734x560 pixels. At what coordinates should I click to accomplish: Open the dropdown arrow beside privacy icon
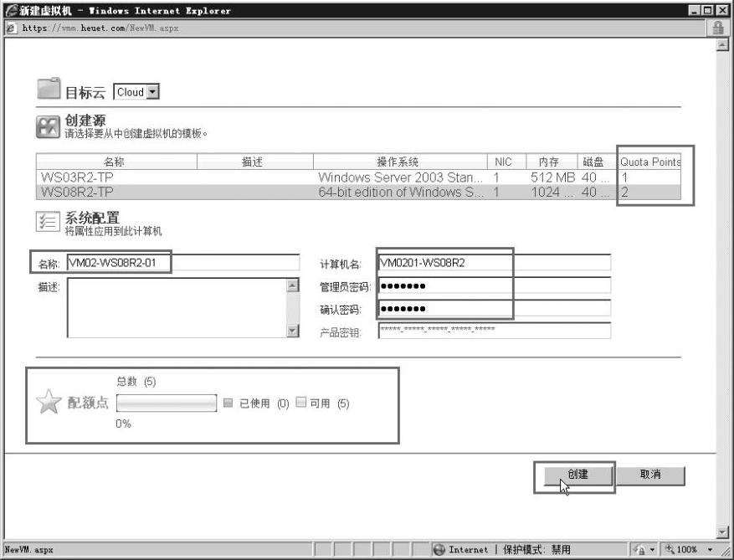652,549
